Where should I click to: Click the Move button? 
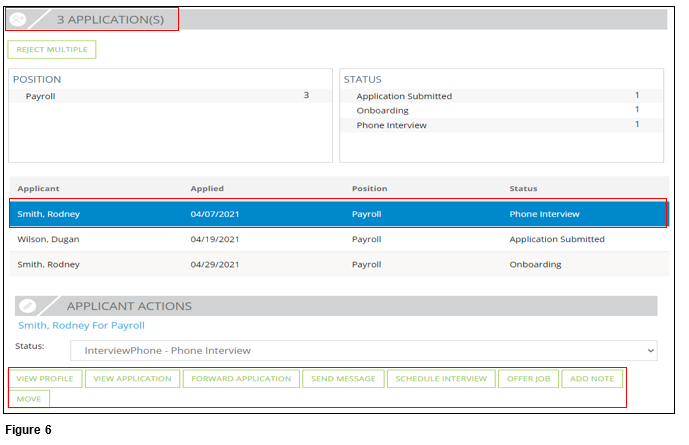click(x=29, y=398)
